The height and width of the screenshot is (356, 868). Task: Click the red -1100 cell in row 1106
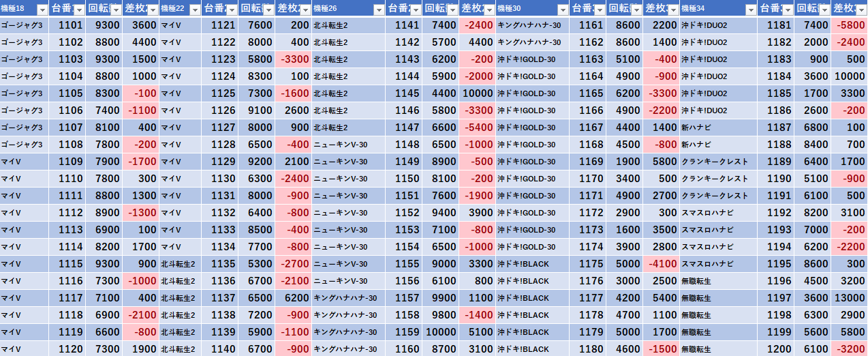tap(141, 110)
